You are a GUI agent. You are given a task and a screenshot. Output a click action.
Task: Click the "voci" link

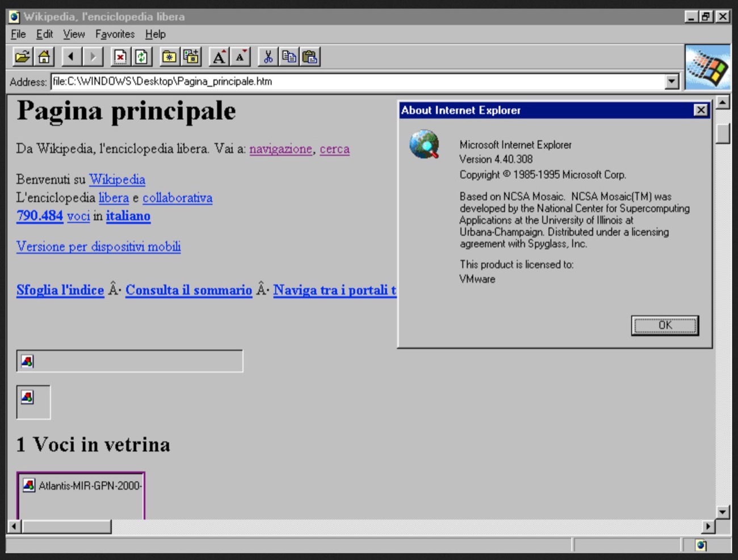click(78, 216)
